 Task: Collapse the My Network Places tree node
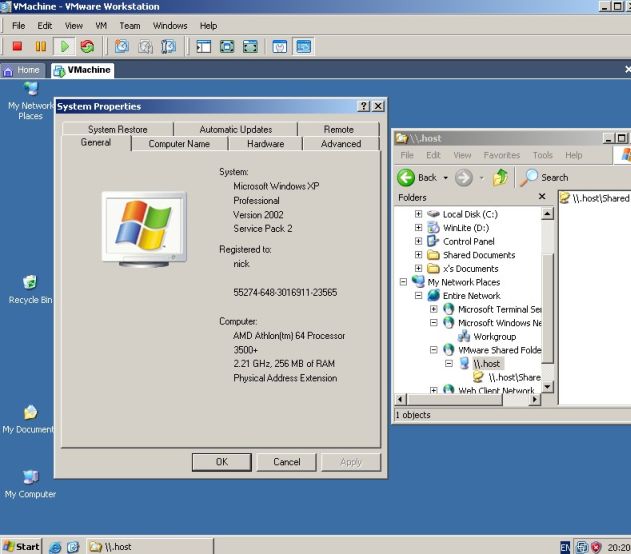click(x=404, y=282)
